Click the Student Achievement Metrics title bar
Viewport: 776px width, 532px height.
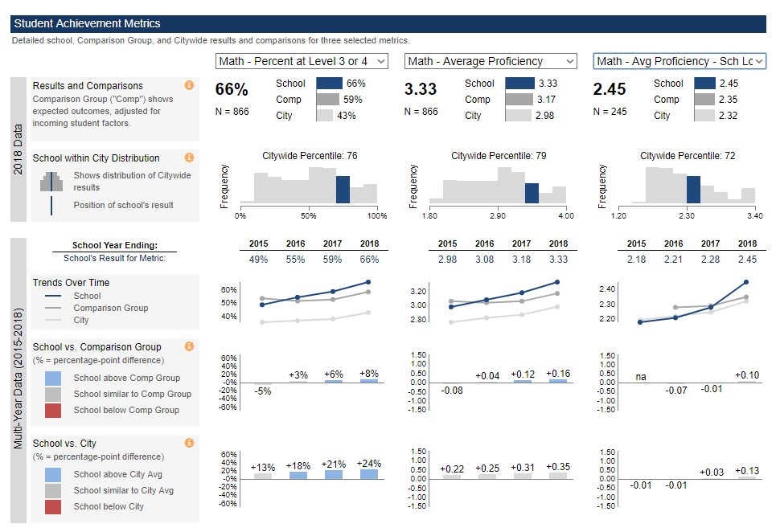[x=388, y=24]
